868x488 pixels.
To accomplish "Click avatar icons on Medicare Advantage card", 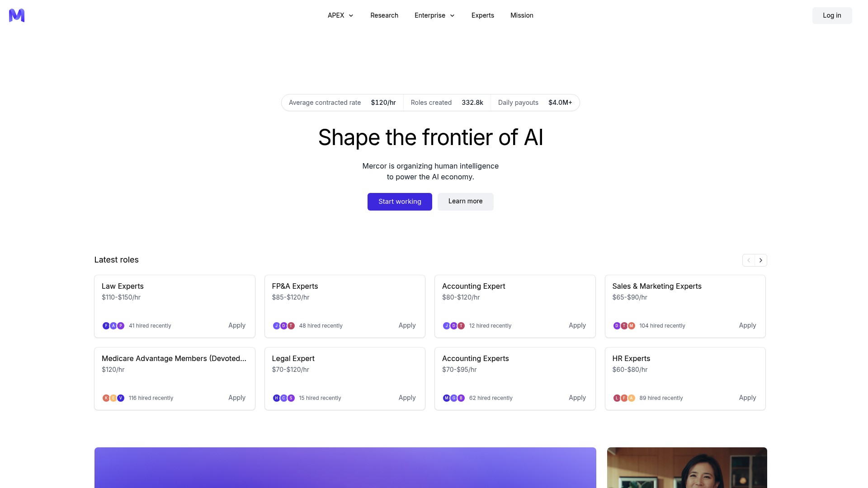I will 113,398.
